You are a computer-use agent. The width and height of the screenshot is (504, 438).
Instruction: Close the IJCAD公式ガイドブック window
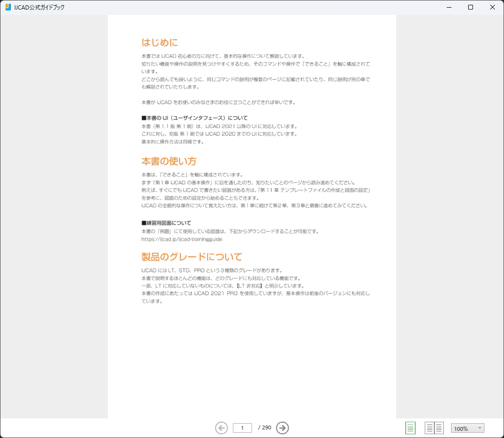coord(493,7)
